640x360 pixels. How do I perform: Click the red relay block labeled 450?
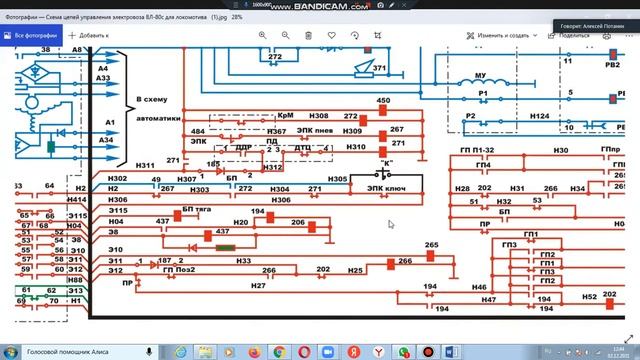pos(382,110)
